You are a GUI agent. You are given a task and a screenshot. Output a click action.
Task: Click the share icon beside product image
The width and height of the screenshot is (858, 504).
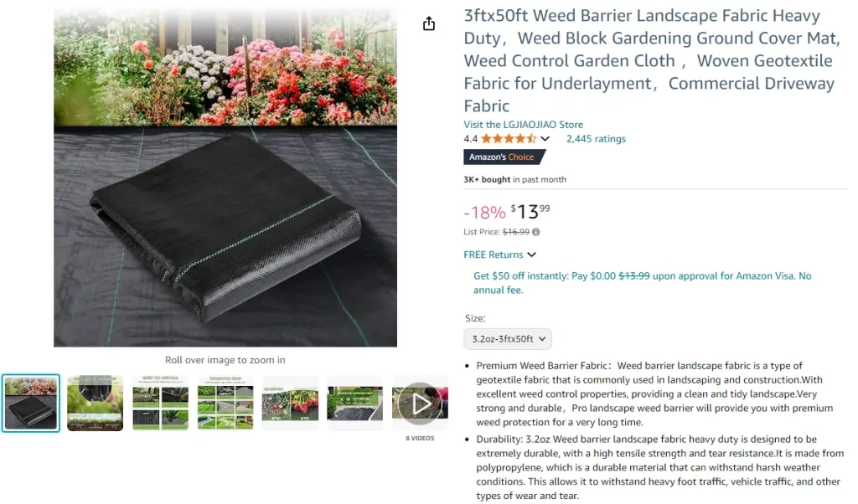point(429,23)
